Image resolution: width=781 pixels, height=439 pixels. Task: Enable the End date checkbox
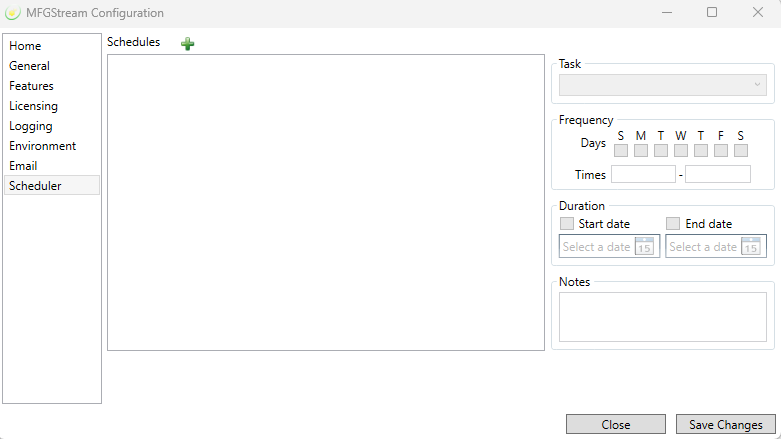pyautogui.click(x=673, y=224)
